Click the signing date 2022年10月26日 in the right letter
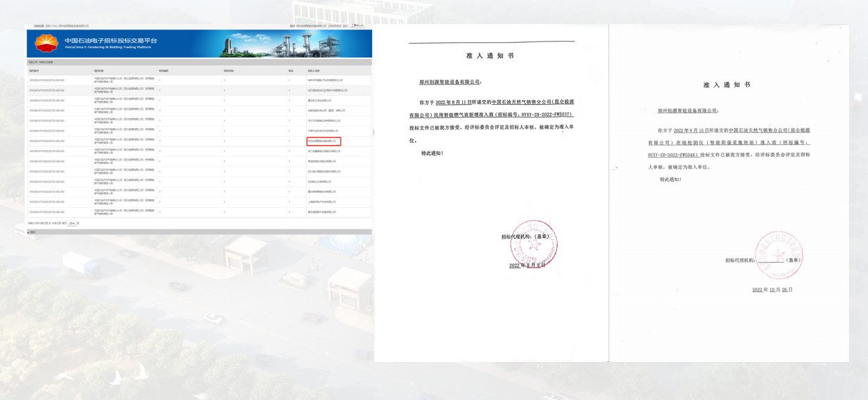The height and width of the screenshot is (400, 868). (x=772, y=289)
